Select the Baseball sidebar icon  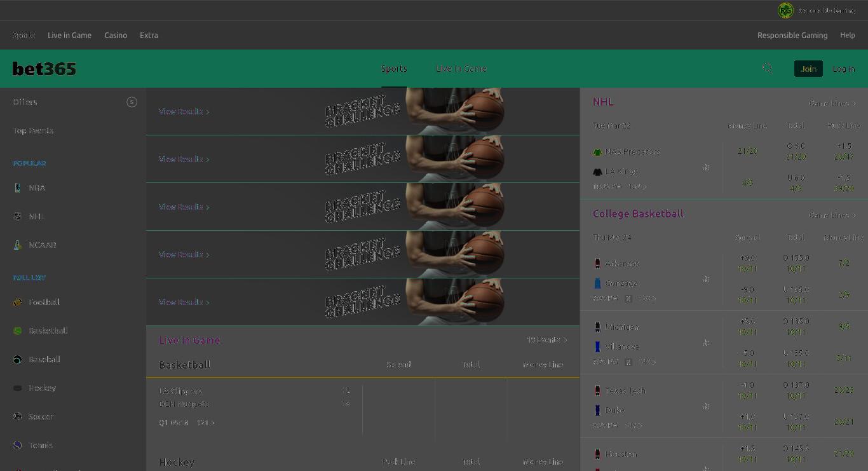click(x=18, y=359)
